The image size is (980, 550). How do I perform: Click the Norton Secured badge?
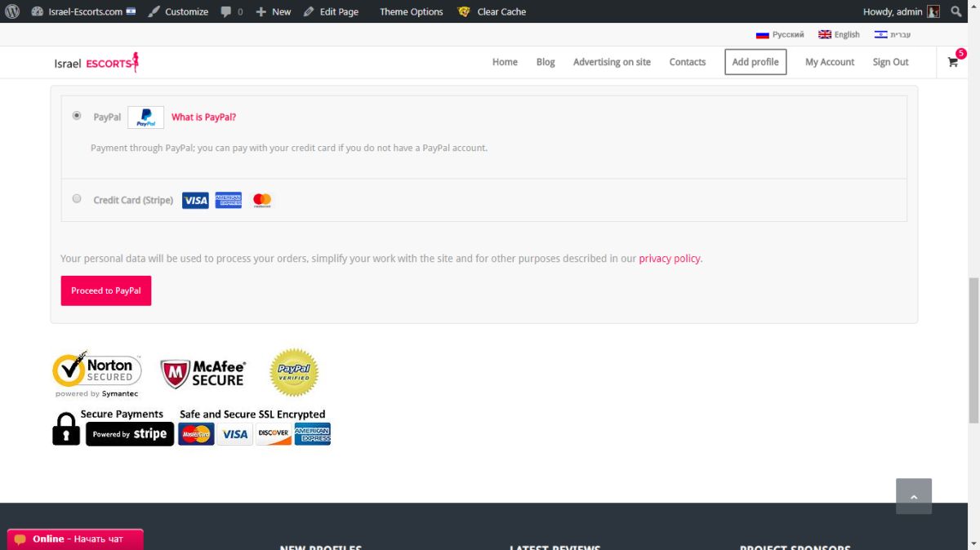tap(96, 375)
